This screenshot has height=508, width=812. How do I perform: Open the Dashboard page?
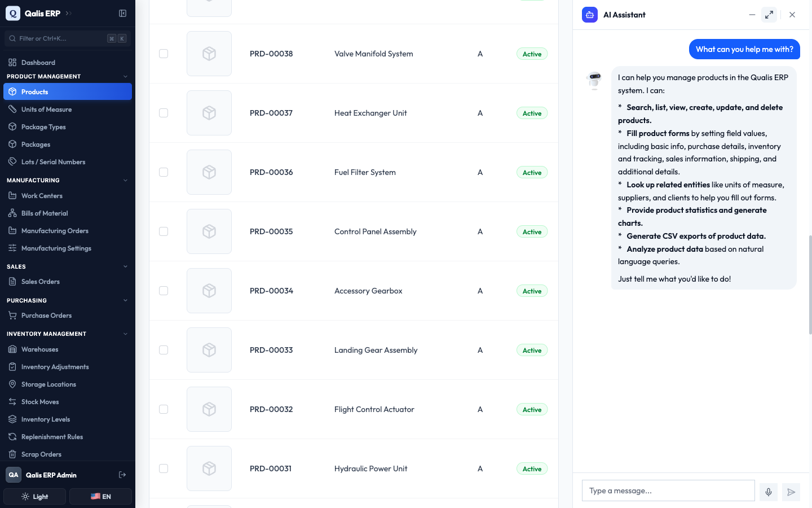click(x=68, y=63)
